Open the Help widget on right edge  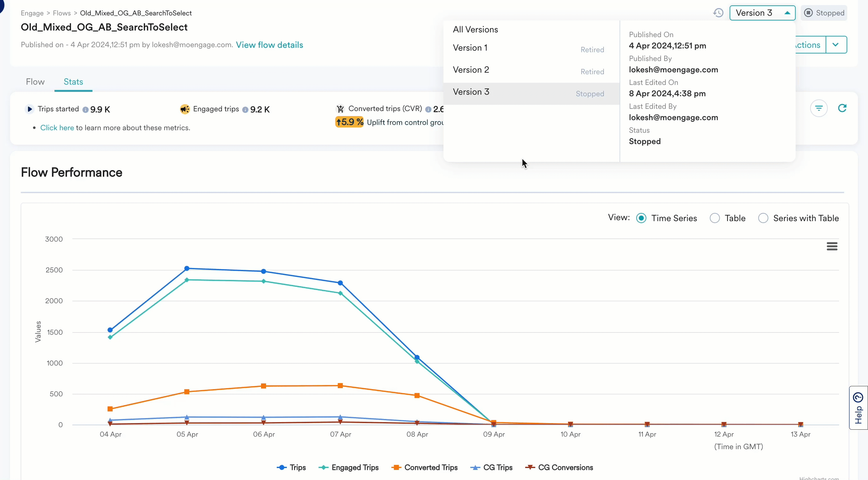858,408
